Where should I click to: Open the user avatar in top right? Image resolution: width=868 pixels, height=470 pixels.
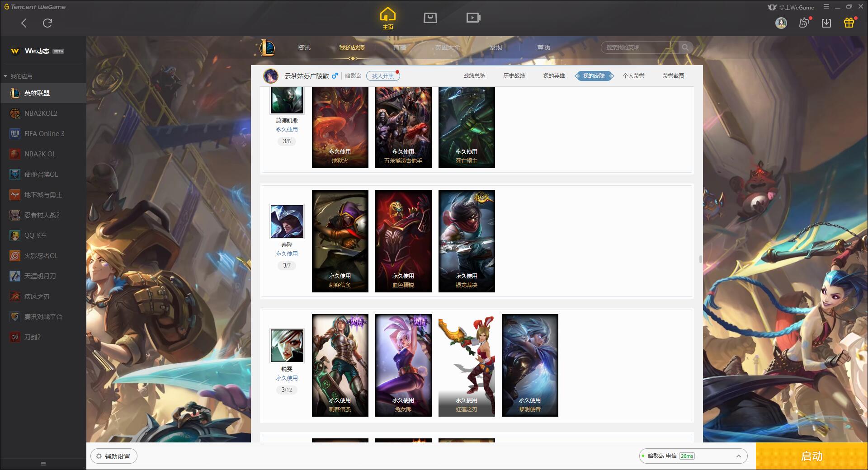[781, 23]
